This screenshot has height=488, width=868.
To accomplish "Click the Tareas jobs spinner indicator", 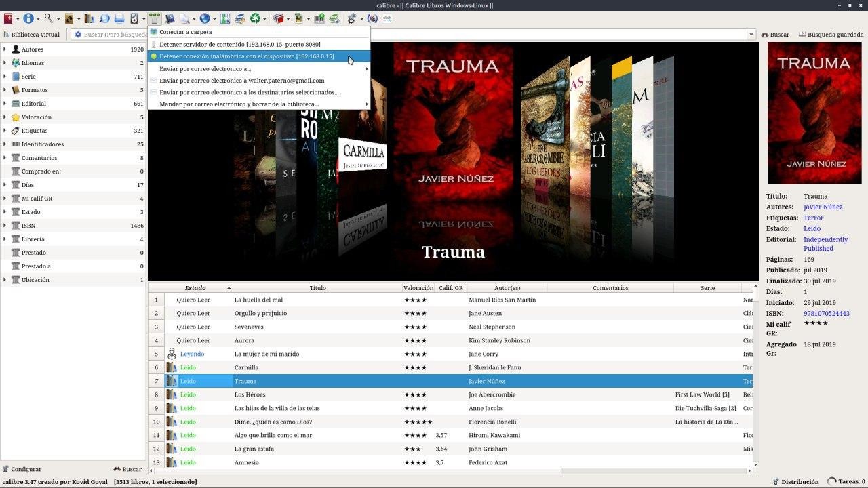I will (x=832, y=482).
